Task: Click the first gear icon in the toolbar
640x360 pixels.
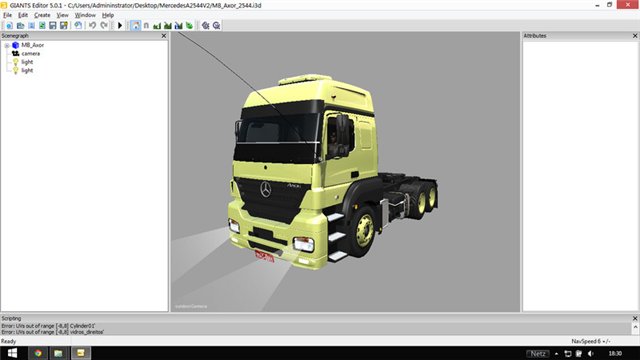Action: tap(205, 25)
